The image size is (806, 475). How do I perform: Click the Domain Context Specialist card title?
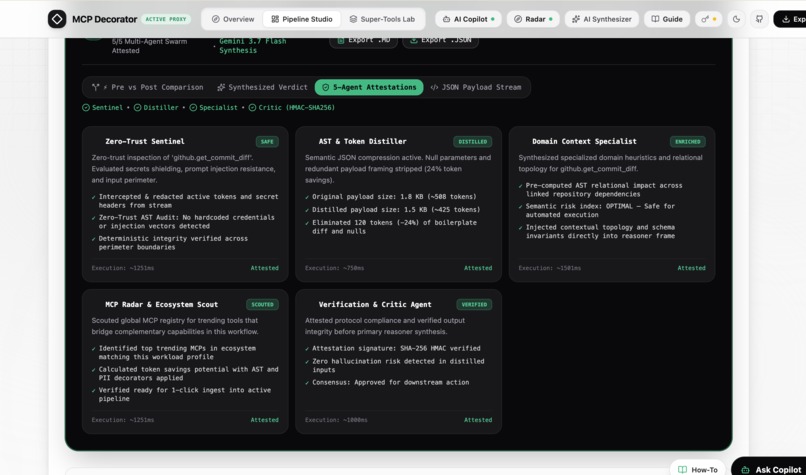point(584,141)
